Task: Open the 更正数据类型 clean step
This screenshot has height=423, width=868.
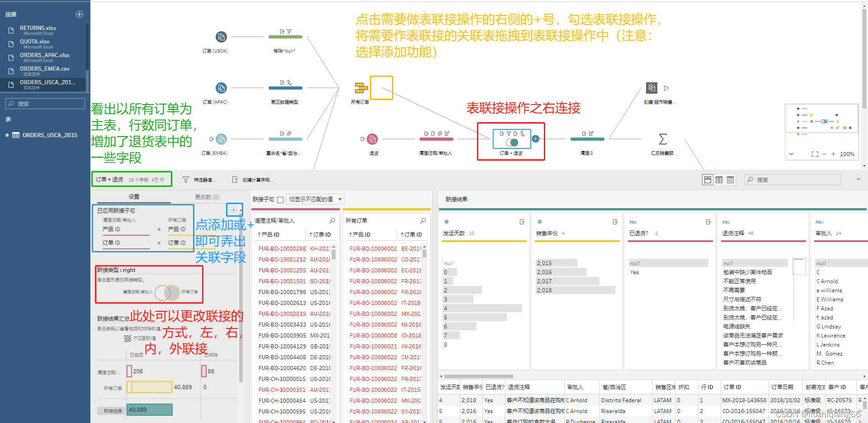Action: pos(285,88)
